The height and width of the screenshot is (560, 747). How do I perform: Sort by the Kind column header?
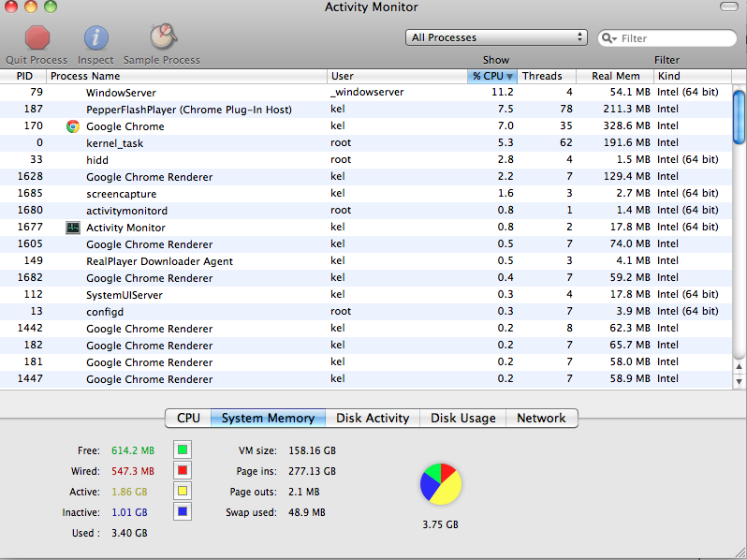tap(692, 76)
